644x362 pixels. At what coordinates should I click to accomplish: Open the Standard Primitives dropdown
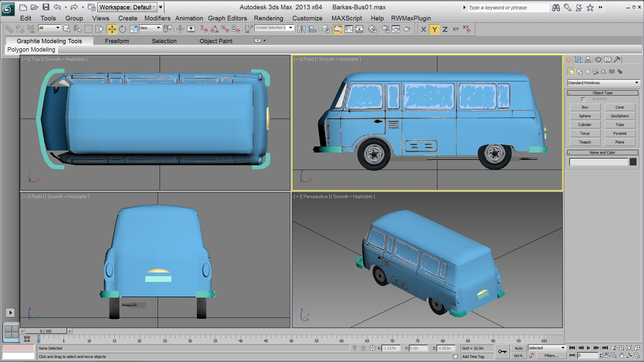pyautogui.click(x=603, y=83)
